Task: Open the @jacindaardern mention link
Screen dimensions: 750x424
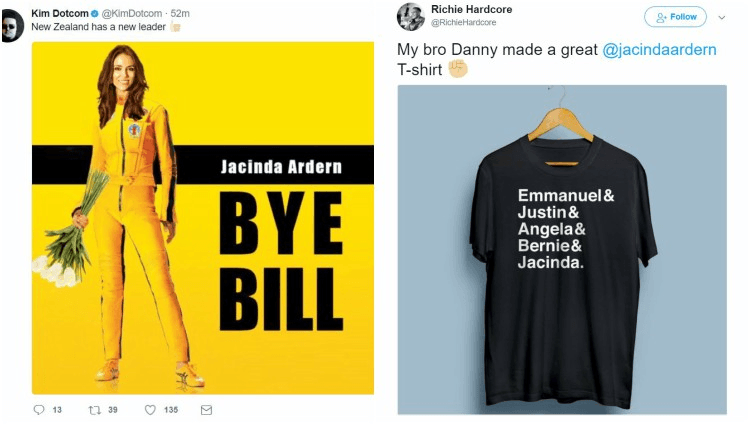Action: pyautogui.click(x=659, y=49)
